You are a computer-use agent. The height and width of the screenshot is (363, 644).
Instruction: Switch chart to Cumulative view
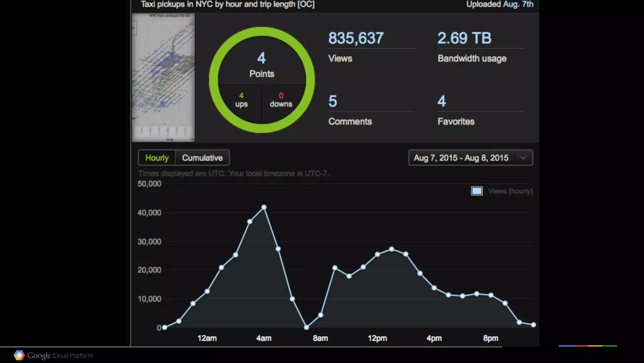click(x=202, y=158)
